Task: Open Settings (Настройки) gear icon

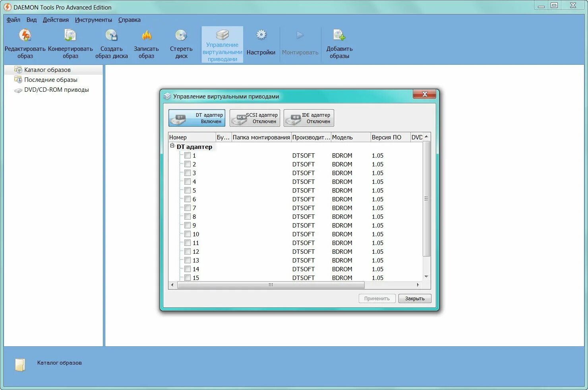Action: tap(261, 35)
